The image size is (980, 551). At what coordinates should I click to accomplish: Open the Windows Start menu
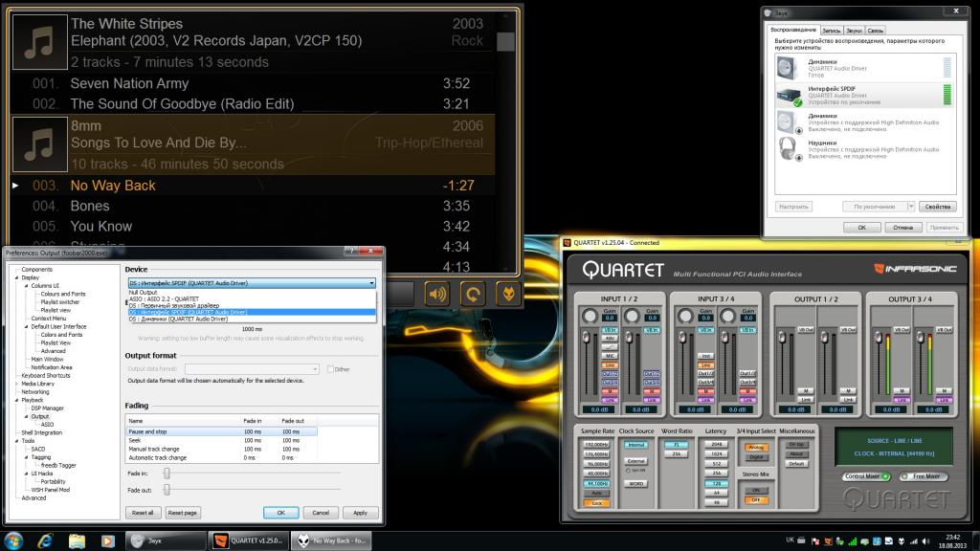coord(14,540)
